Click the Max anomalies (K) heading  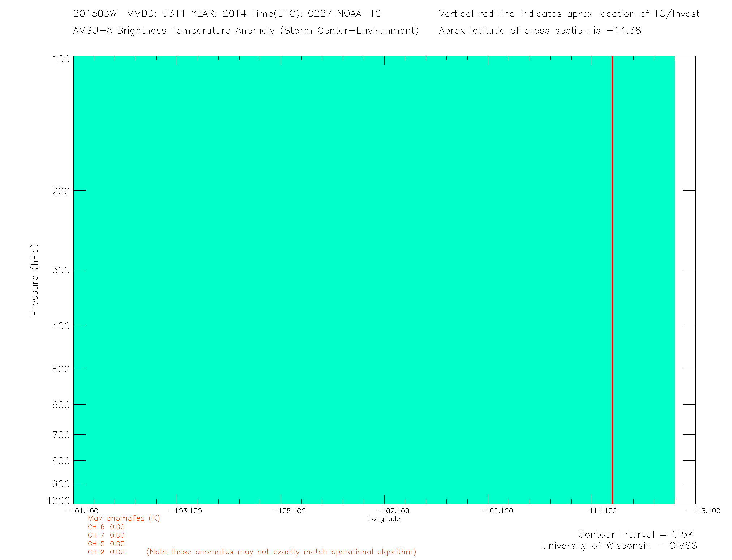[124, 518]
